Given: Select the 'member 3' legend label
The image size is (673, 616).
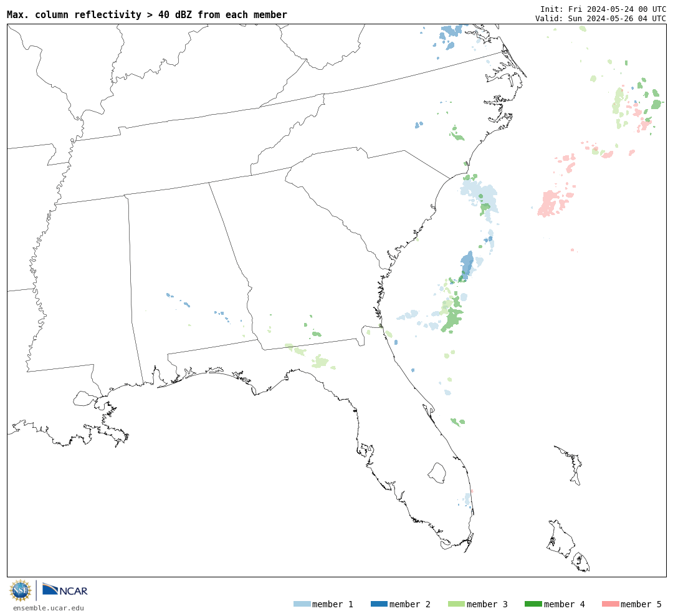Looking at the screenshot, I should pos(487,604).
